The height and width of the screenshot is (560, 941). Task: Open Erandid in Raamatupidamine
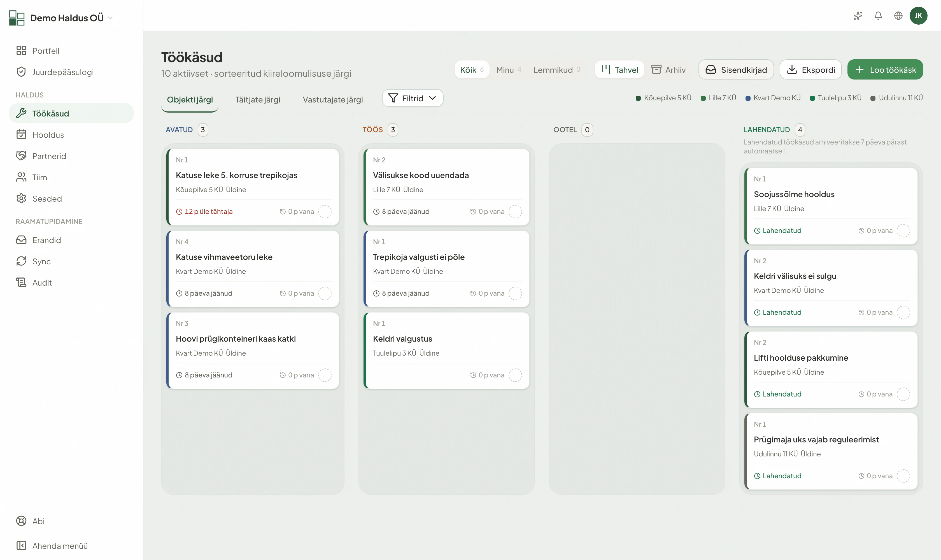click(71, 240)
